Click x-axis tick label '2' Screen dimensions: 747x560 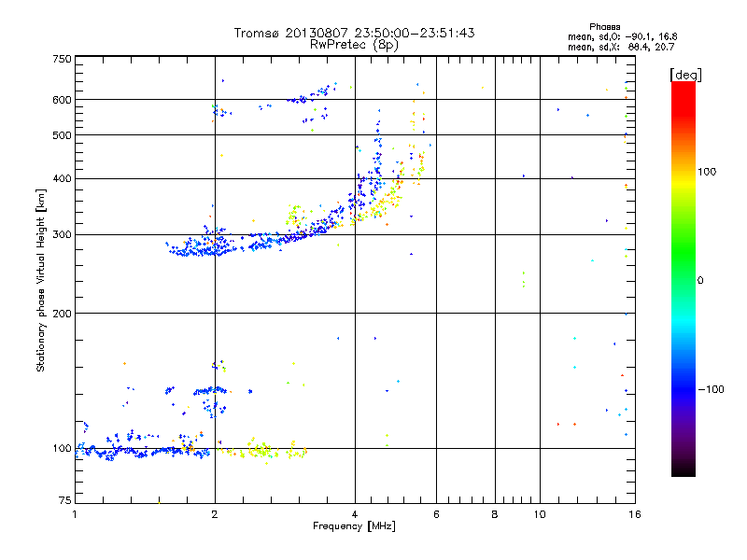215,514
